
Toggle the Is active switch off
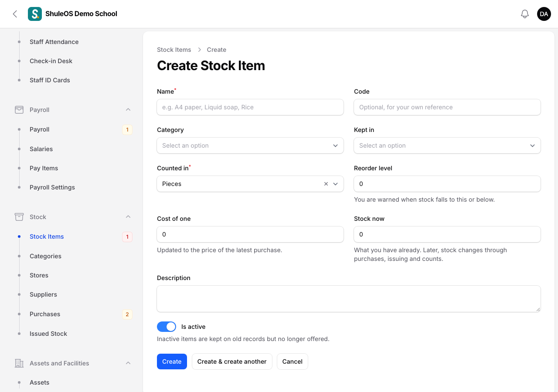point(167,327)
